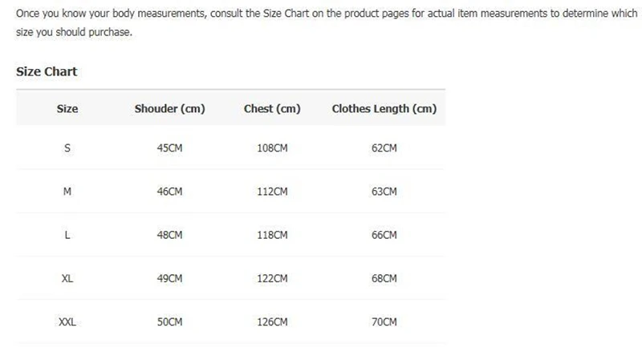642x364 pixels.
Task: Click the 112CM chest measurement
Action: [272, 192]
